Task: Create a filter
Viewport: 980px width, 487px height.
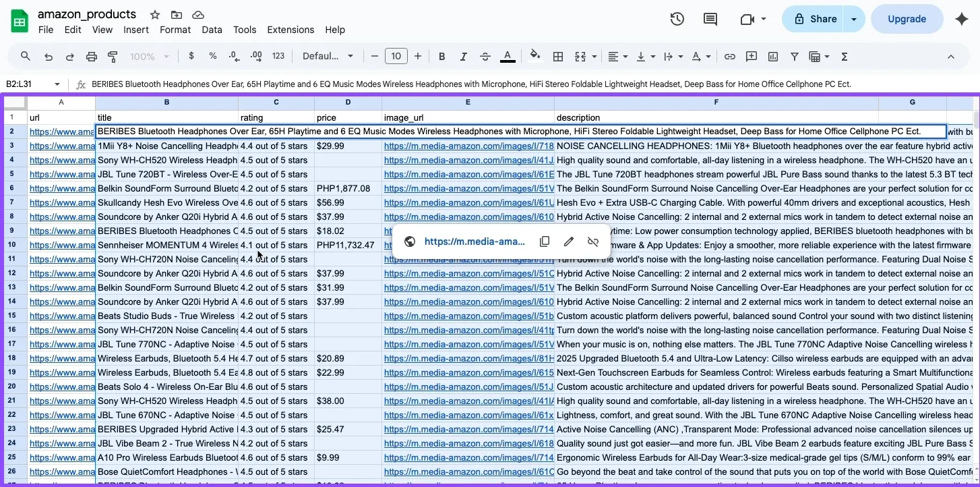Action: (x=795, y=56)
